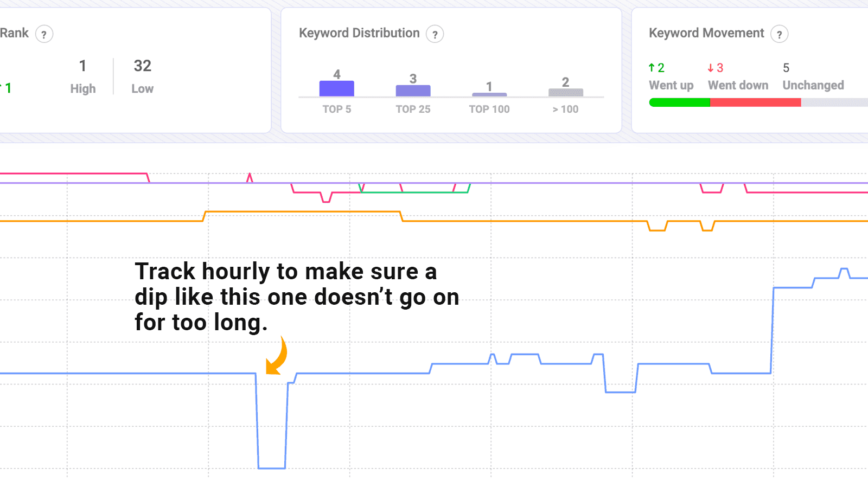This screenshot has width=868, height=488.
Task: Open the Keyword Movement help icon
Action: (x=779, y=34)
